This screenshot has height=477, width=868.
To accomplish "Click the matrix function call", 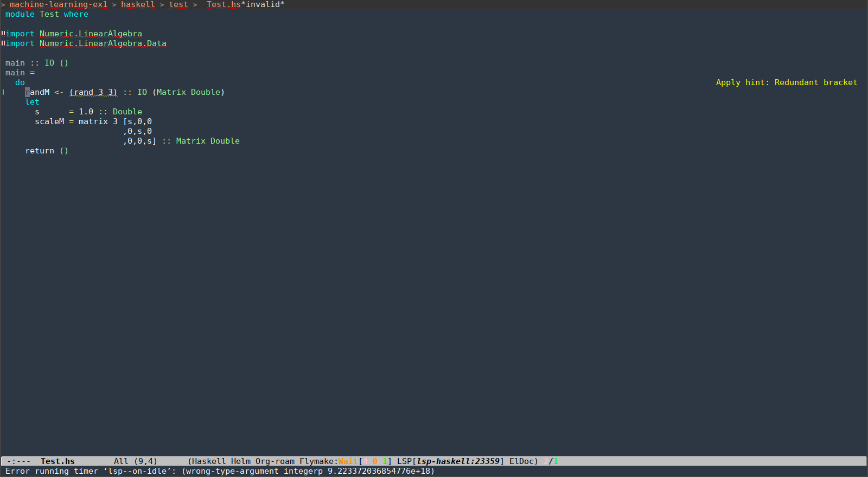I will pyautogui.click(x=93, y=121).
